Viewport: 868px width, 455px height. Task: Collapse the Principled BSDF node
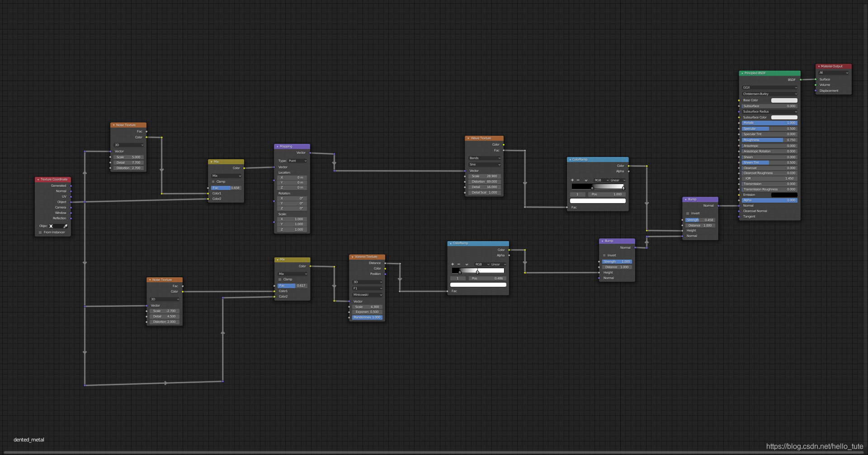coord(742,73)
